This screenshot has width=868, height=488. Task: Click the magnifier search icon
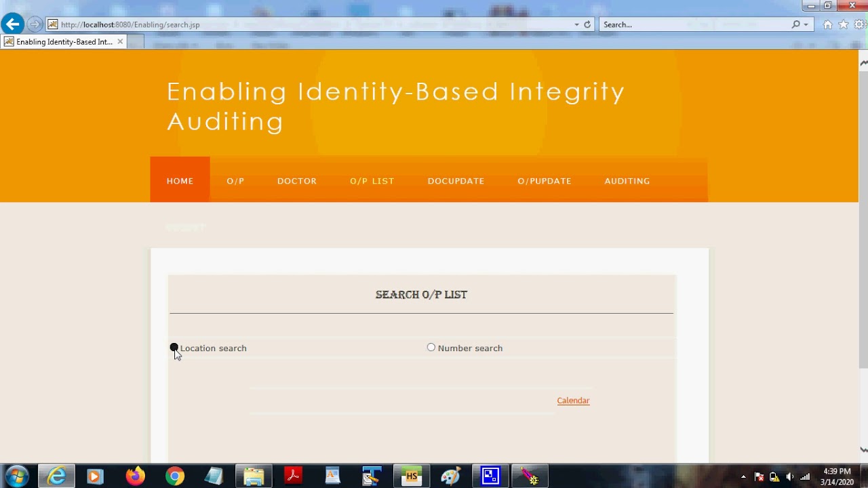pos(795,24)
